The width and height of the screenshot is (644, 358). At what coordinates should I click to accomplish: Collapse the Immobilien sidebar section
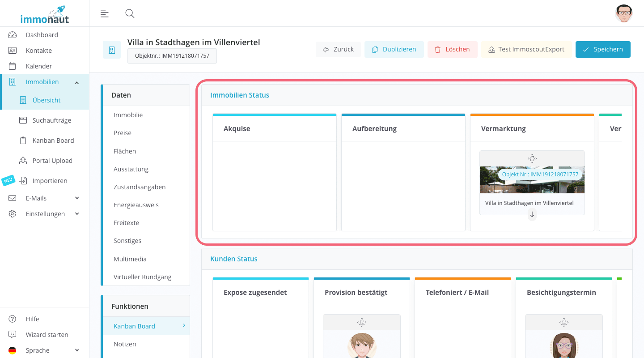pos(76,82)
